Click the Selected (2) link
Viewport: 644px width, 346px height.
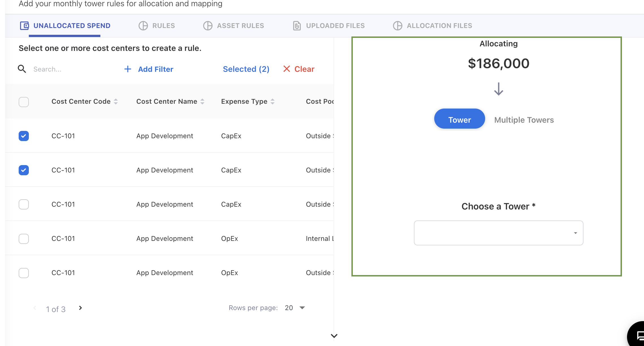point(246,69)
